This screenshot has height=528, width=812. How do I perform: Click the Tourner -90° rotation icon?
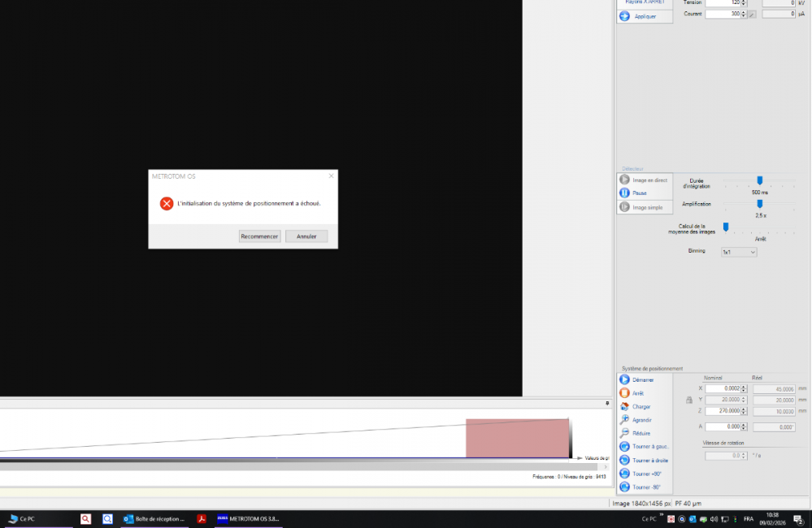click(624, 487)
